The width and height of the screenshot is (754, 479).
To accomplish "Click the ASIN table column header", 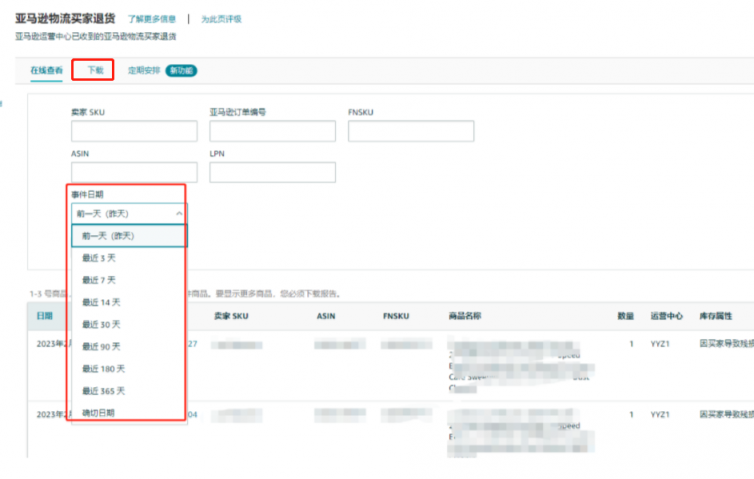I will 326,316.
